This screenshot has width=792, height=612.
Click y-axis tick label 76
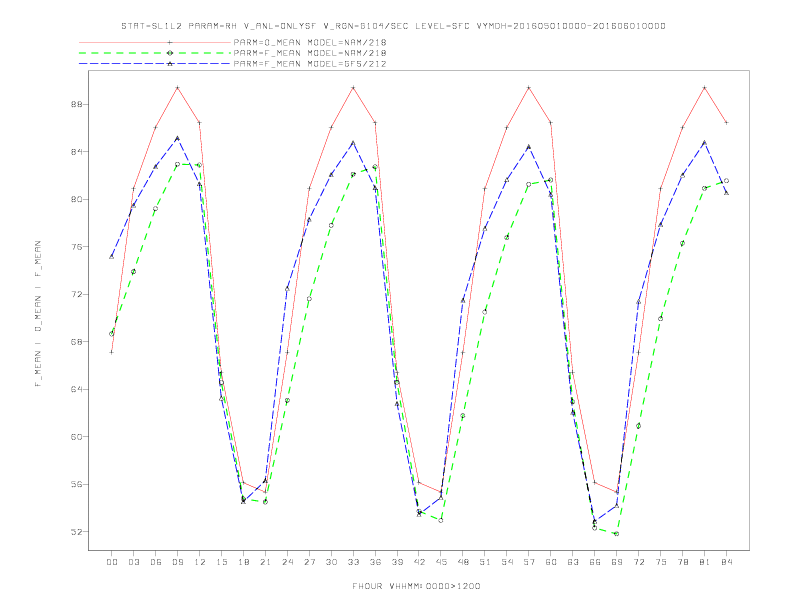(x=76, y=247)
